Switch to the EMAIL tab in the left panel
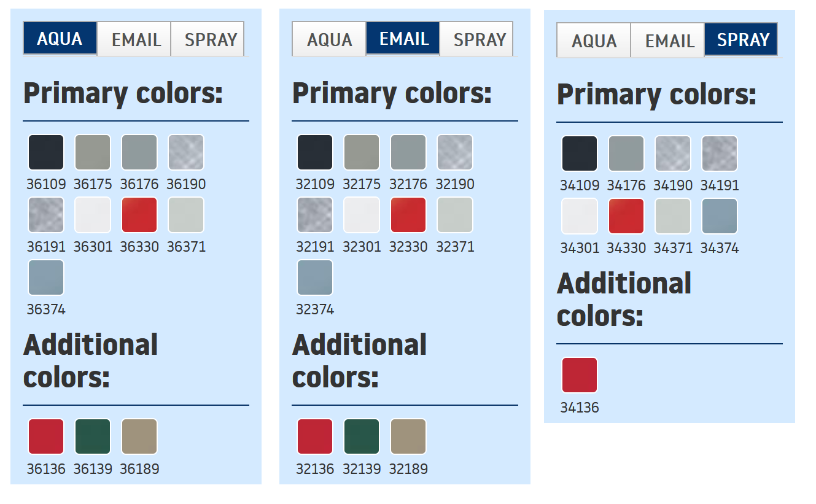The width and height of the screenshot is (816, 504). coord(134,39)
